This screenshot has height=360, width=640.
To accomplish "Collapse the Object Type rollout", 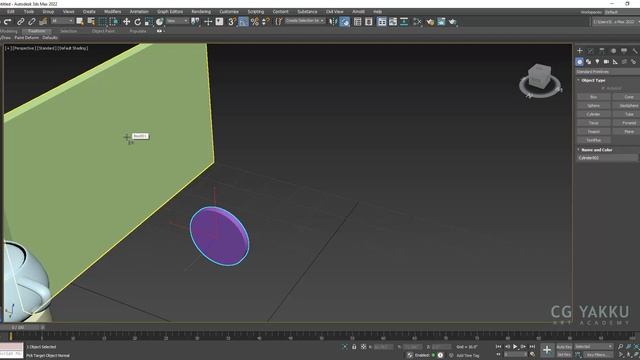I will 593,80.
